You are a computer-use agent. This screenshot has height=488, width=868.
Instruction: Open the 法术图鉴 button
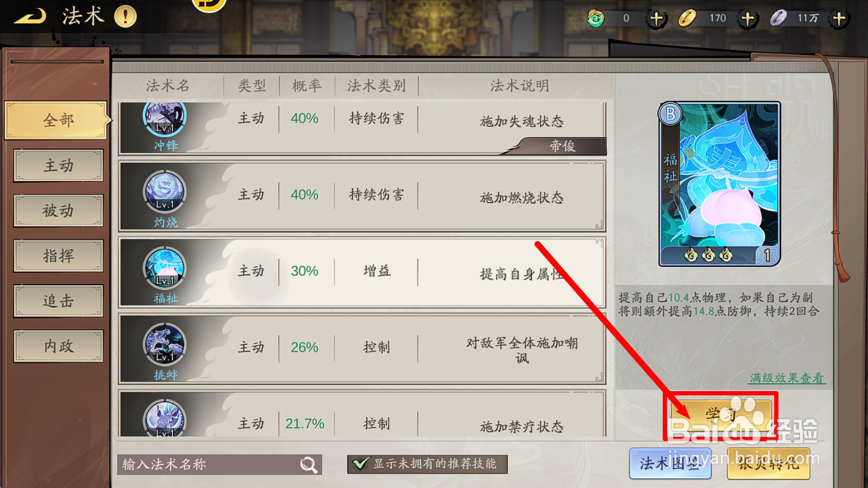tap(669, 464)
